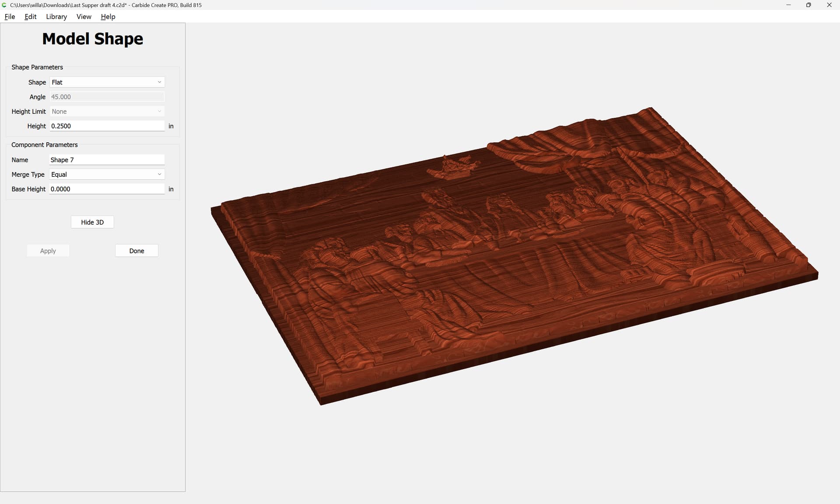Image resolution: width=840 pixels, height=504 pixels.
Task: Expand the Shape dropdown set to Flat
Action: coord(107,82)
